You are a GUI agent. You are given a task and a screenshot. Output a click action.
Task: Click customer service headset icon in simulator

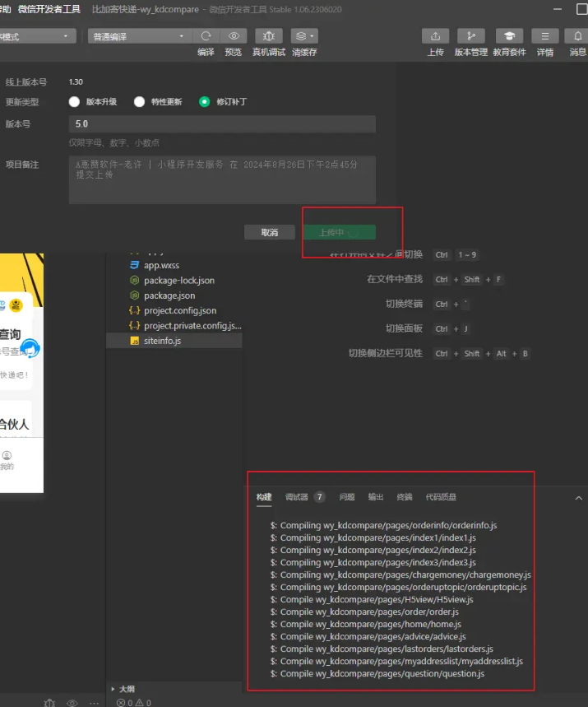30,348
